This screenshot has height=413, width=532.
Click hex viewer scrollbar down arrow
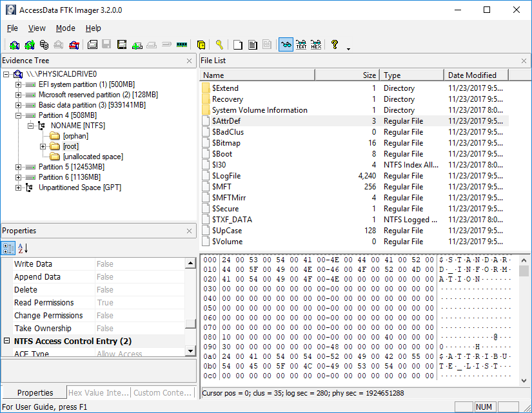(x=524, y=380)
